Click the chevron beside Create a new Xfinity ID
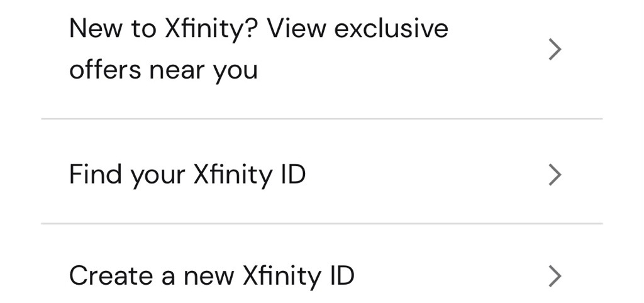This screenshot has height=303, width=644. coord(555,276)
